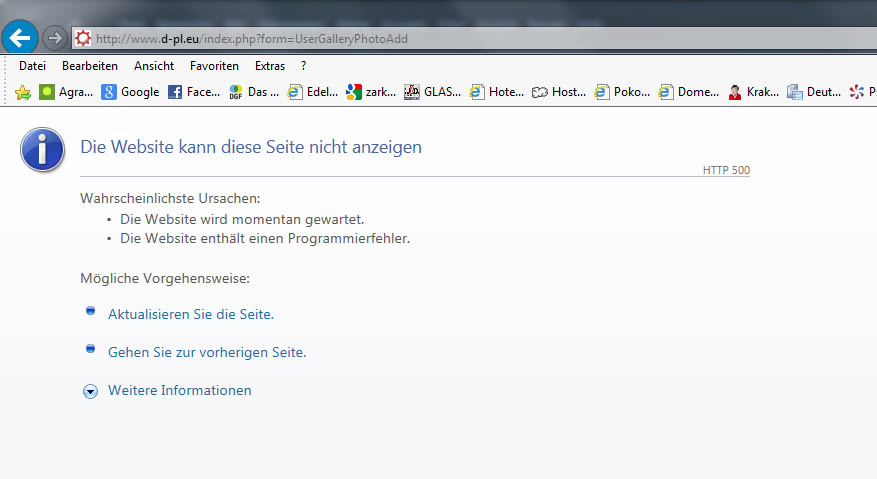Open the Favoriten menu
The height and width of the screenshot is (479, 877).
[214, 66]
